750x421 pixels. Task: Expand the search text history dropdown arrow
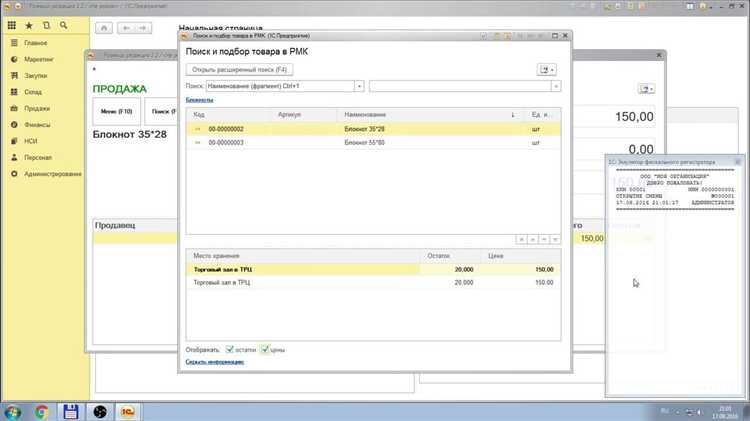[556, 86]
